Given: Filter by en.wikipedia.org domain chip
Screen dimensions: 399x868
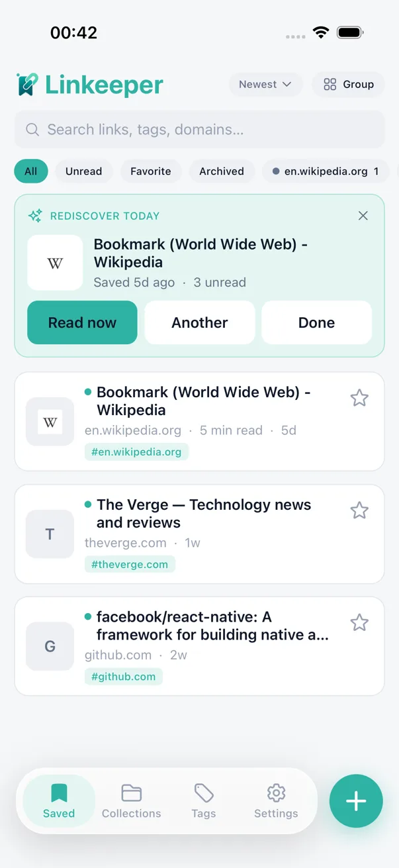Looking at the screenshot, I should 326,171.
